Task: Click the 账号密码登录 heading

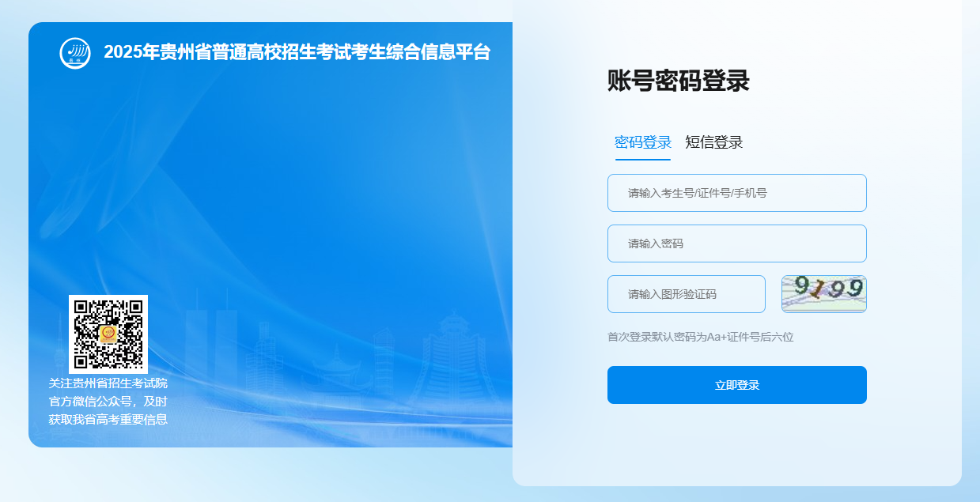Action: coord(679,81)
